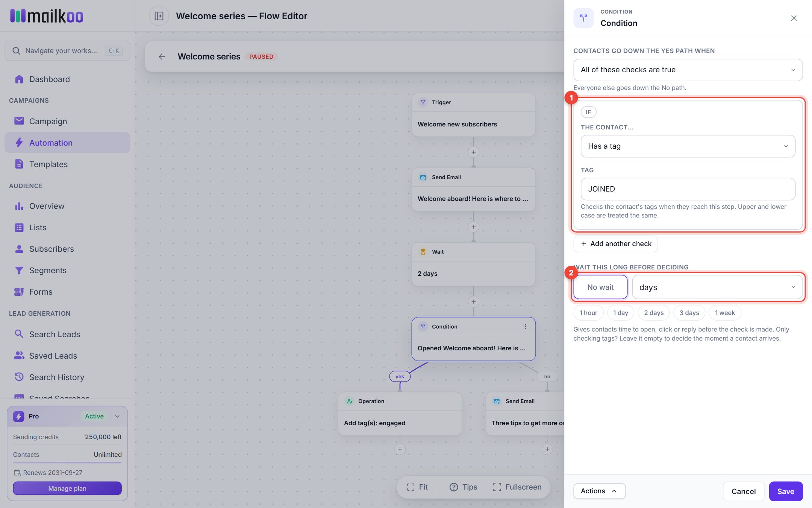Click the TAG input containing JOINED
The image size is (812, 508).
pos(688,189)
